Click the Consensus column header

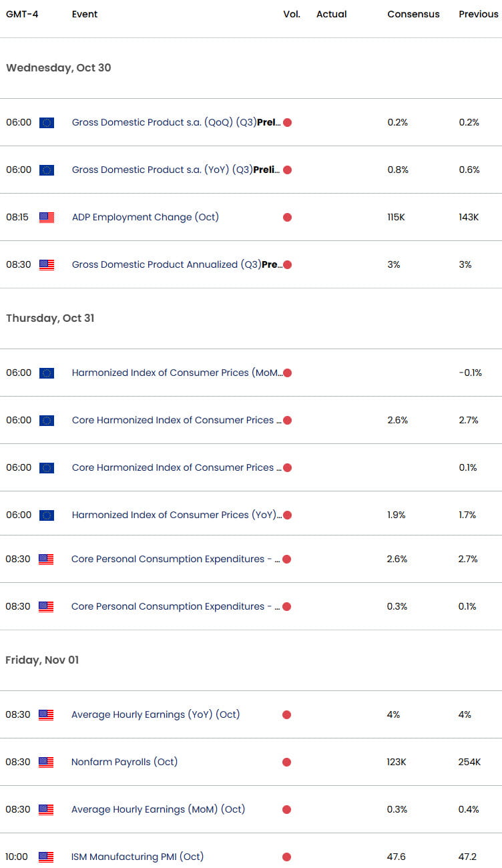[x=413, y=13]
